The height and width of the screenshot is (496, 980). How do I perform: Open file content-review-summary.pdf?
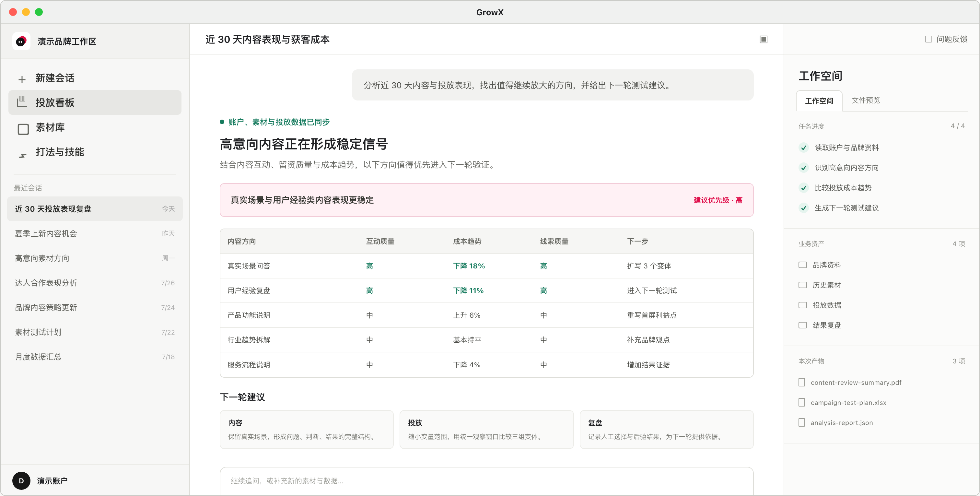pyautogui.click(x=856, y=383)
